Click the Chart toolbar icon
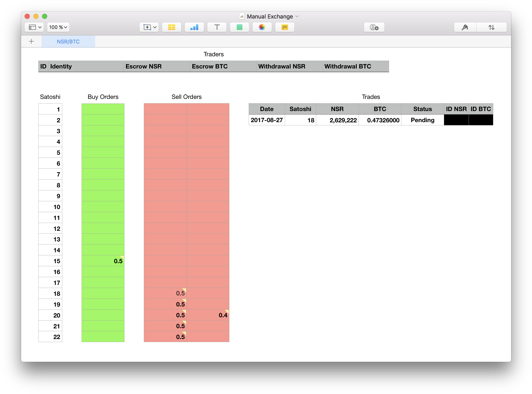 coord(194,27)
